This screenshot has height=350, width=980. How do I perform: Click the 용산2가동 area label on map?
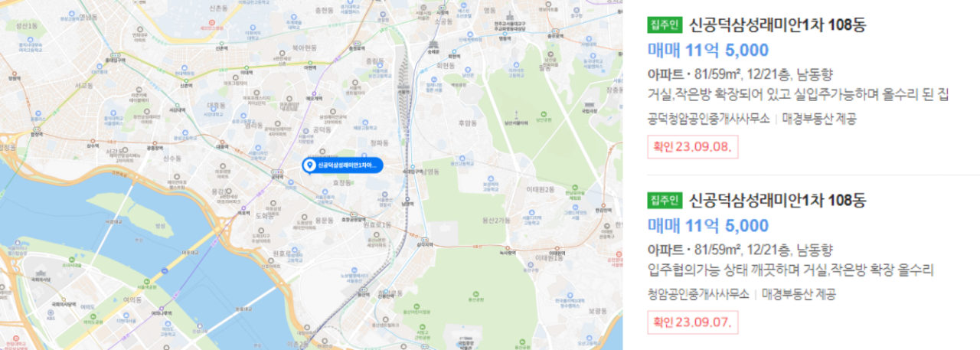(x=496, y=221)
